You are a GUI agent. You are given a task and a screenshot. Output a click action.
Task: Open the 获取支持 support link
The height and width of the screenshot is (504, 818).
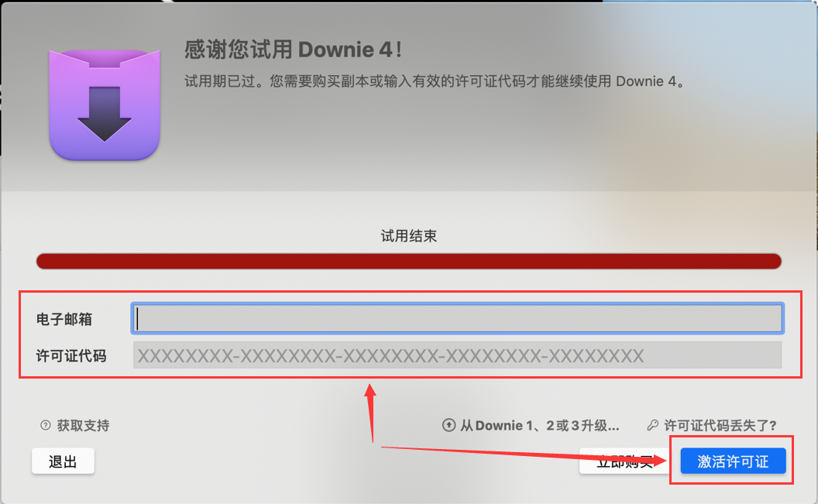click(83, 425)
